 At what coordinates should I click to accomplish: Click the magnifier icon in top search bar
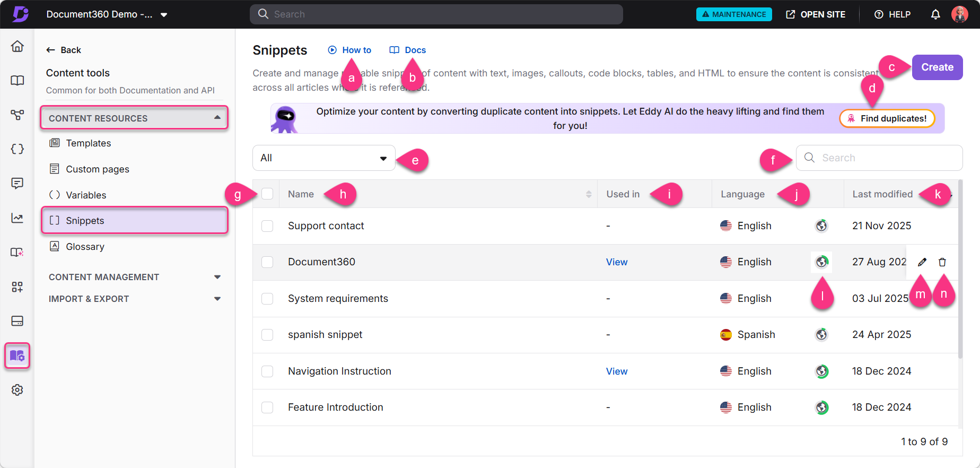click(x=263, y=14)
